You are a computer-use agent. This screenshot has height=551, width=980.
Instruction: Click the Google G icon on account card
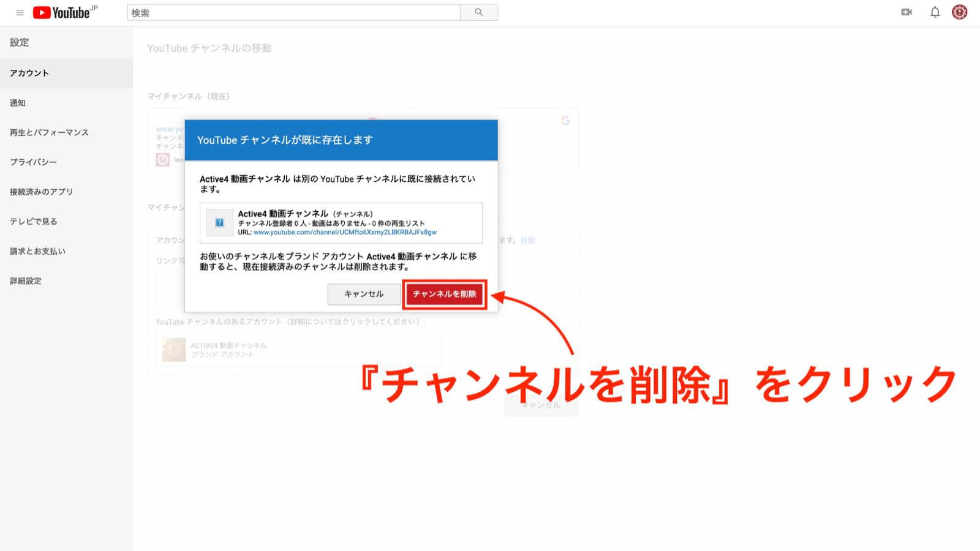[x=565, y=121]
